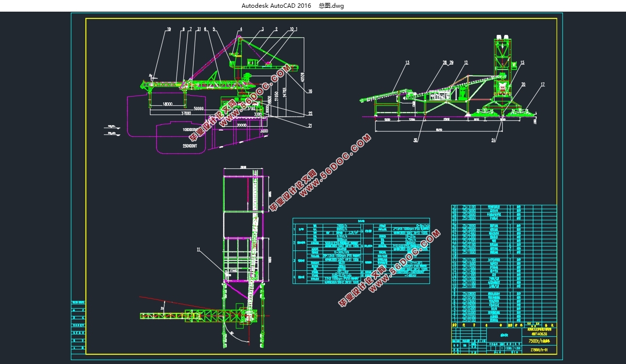Click part callout number 13 on conveyor
Image resolution: width=626 pixels, height=364 pixels.
[407, 63]
